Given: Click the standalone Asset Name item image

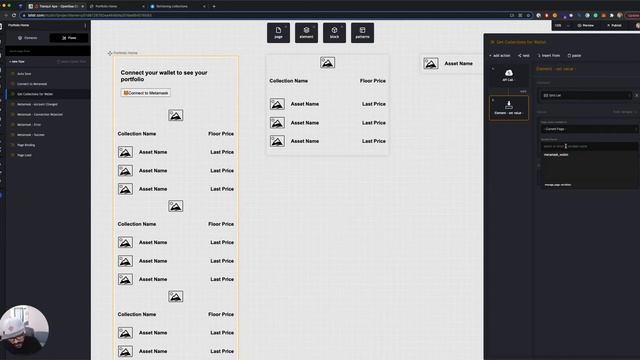Looking at the screenshot, I should (431, 63).
